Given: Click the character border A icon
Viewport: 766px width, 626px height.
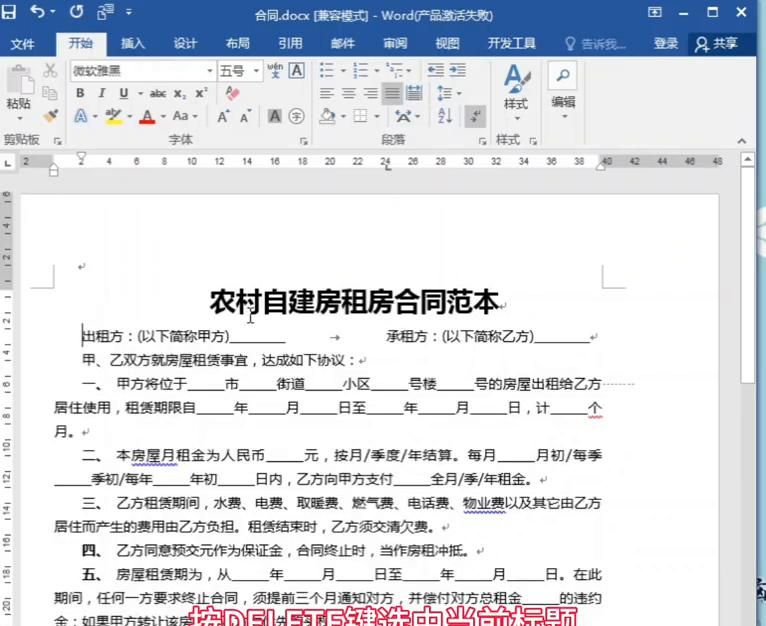Looking at the screenshot, I should (297, 71).
